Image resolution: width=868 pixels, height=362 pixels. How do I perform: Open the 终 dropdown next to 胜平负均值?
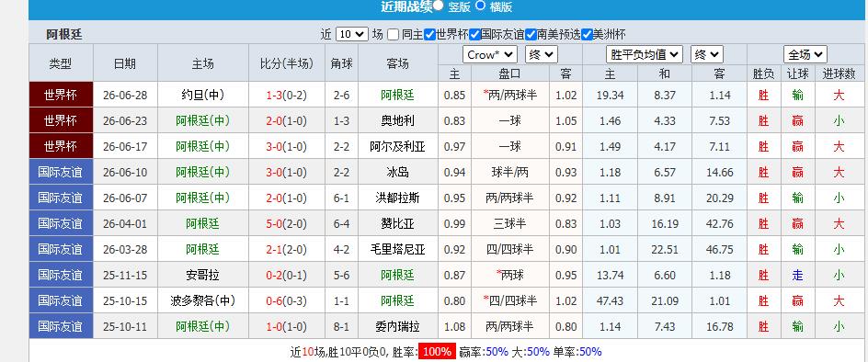click(706, 54)
